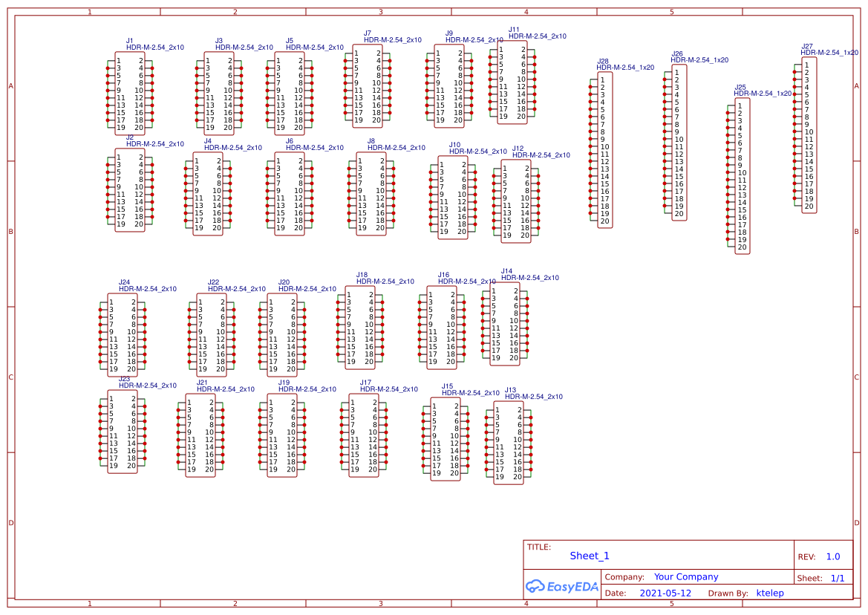The image size is (868, 615).
Task: Click pin 1 terminal of J28
Action: pos(592,79)
